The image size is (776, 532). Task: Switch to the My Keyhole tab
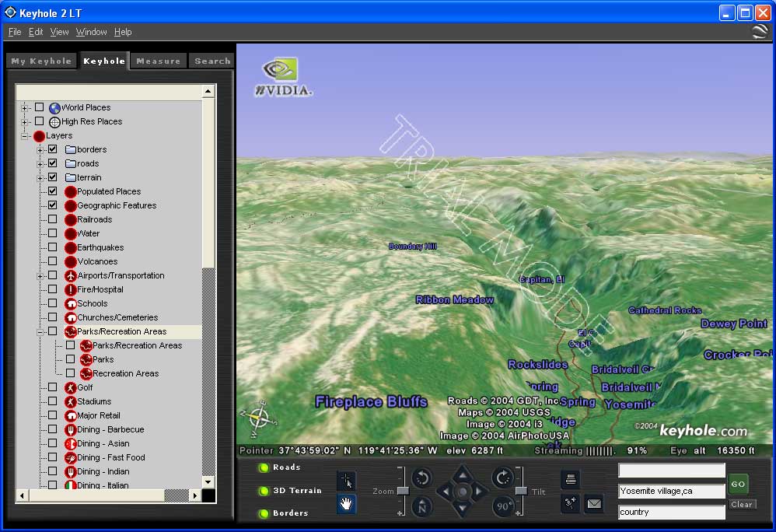point(41,61)
